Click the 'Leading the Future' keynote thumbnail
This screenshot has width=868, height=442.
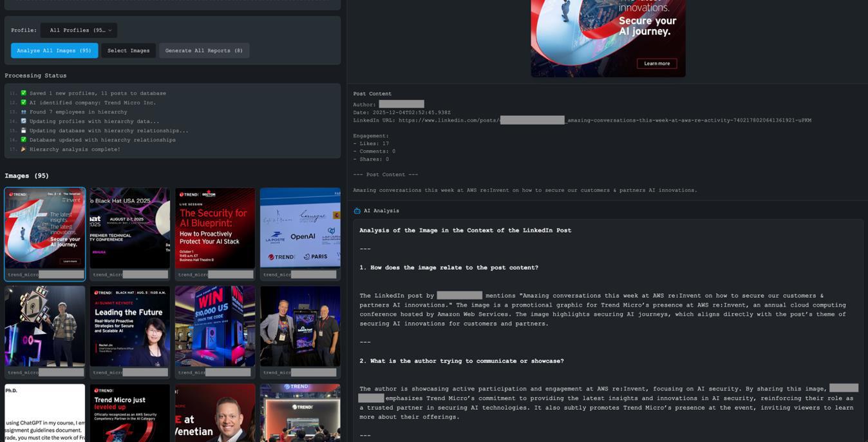tap(129, 329)
